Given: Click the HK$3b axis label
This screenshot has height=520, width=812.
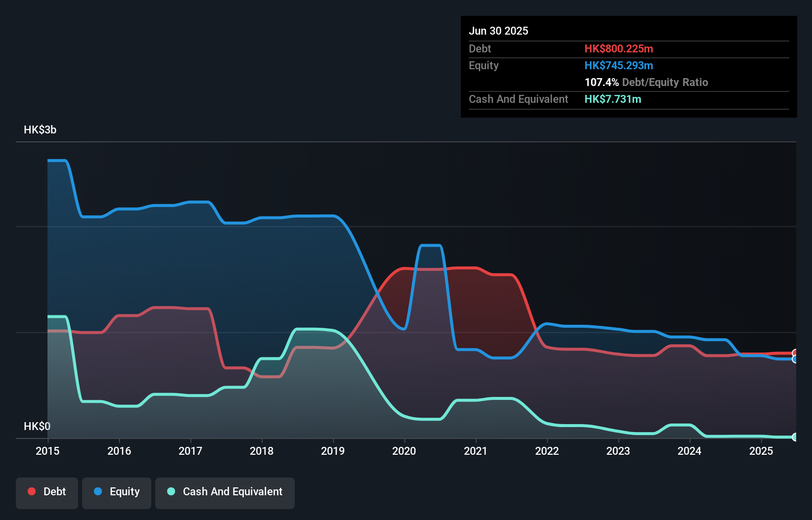Looking at the screenshot, I should pyautogui.click(x=40, y=130).
